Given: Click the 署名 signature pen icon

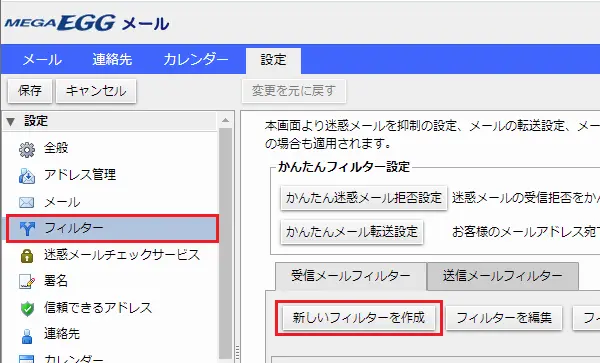Looking at the screenshot, I should pos(27,282).
